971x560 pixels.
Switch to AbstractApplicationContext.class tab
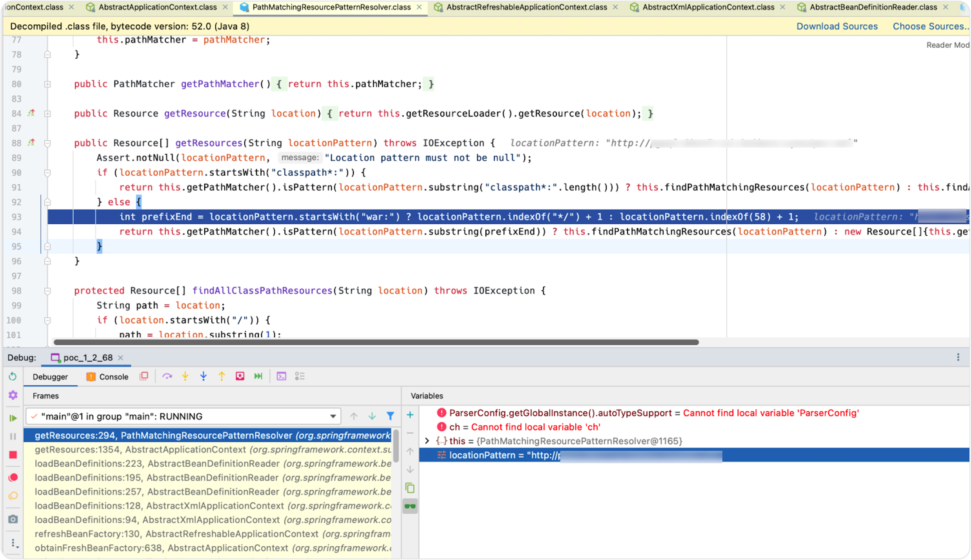click(x=157, y=7)
